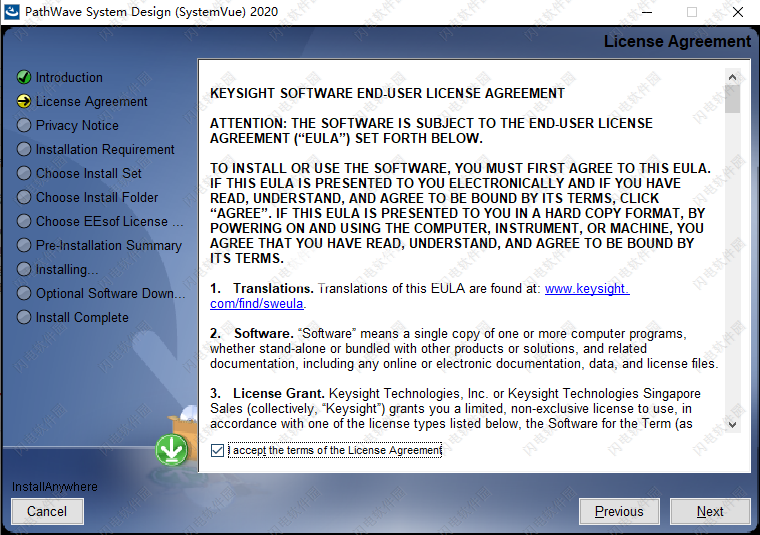The width and height of the screenshot is (760, 535).
Task: Click the step circle beside Installation Requirement
Action: pyautogui.click(x=24, y=149)
